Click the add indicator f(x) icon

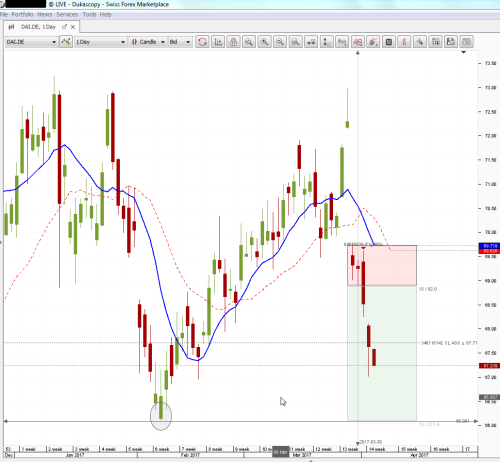coord(342,42)
